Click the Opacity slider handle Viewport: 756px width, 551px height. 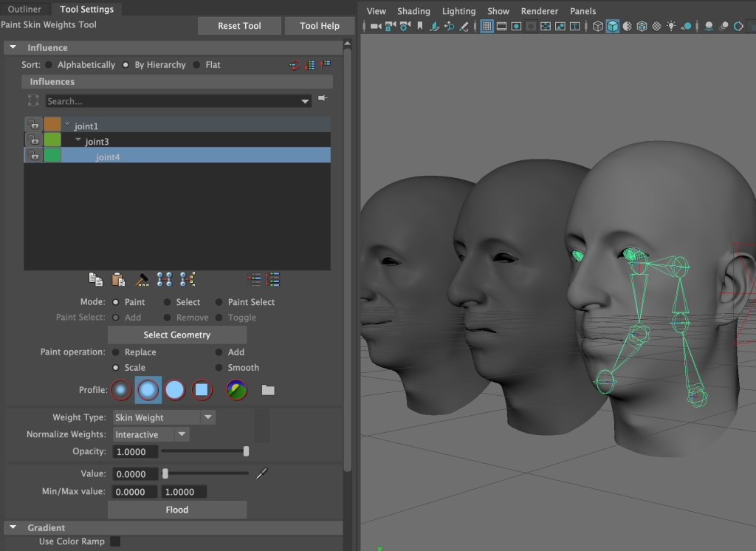tap(246, 451)
